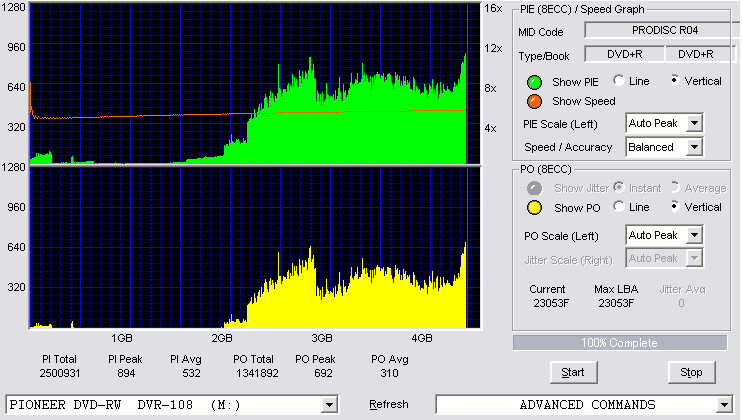
Task: Click the 3GB axis label
Action: pos(322,338)
